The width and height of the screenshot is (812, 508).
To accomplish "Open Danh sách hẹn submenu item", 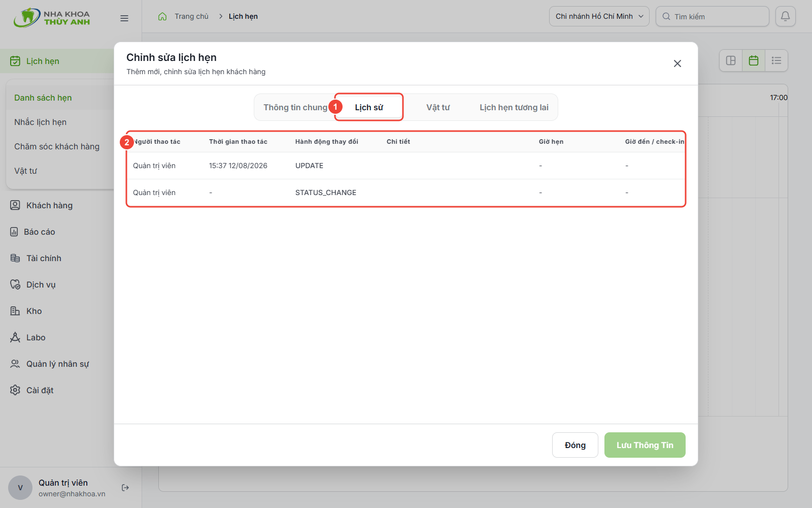I will pyautogui.click(x=43, y=98).
